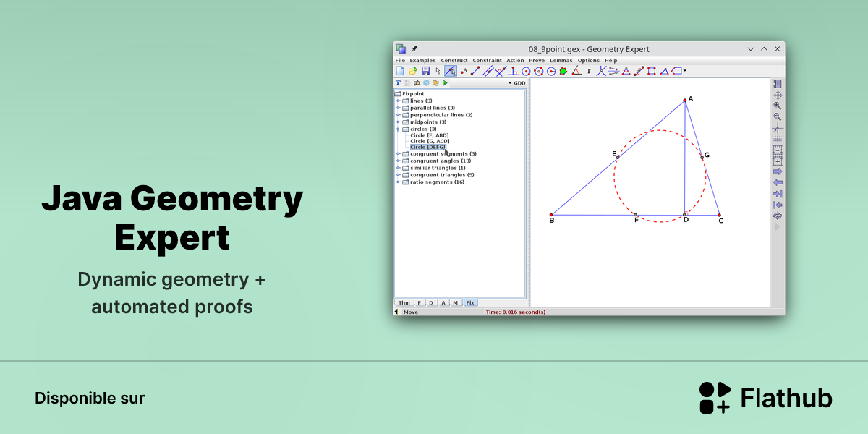
Task: Click the denser grid plus icon
Action: [778, 161]
